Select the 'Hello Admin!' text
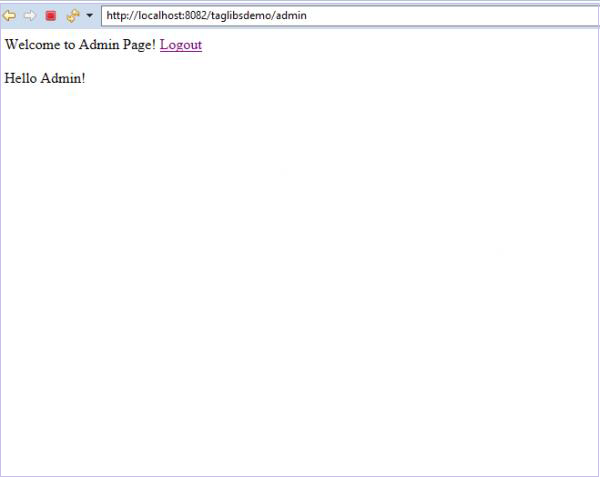The height and width of the screenshot is (479, 600). [45, 78]
